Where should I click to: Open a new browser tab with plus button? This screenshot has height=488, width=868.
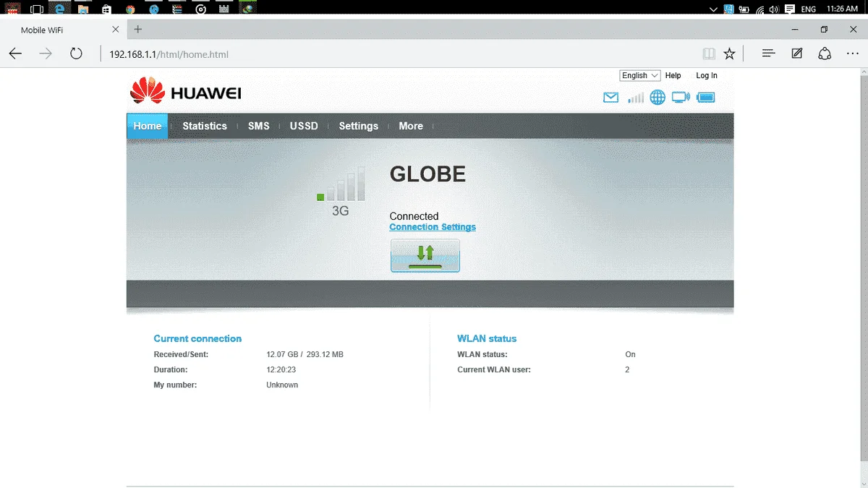click(x=138, y=30)
